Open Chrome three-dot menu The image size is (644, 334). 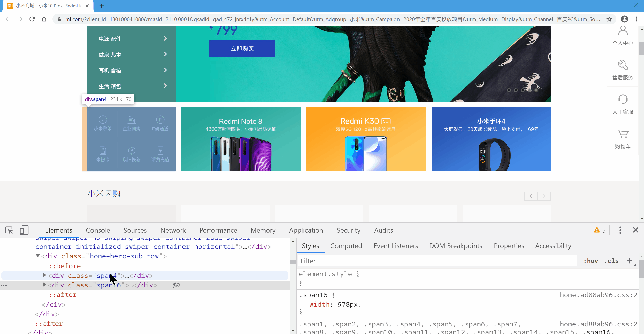(636, 19)
